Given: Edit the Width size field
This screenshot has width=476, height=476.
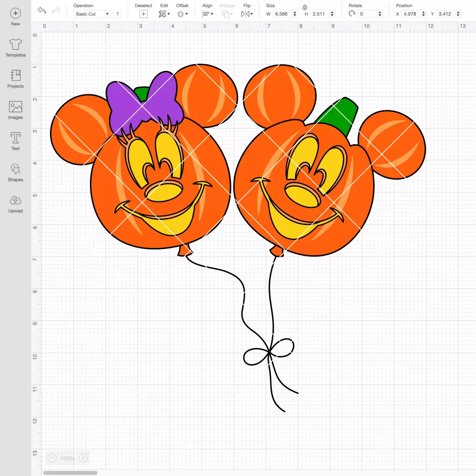Looking at the screenshot, I should 283,14.
